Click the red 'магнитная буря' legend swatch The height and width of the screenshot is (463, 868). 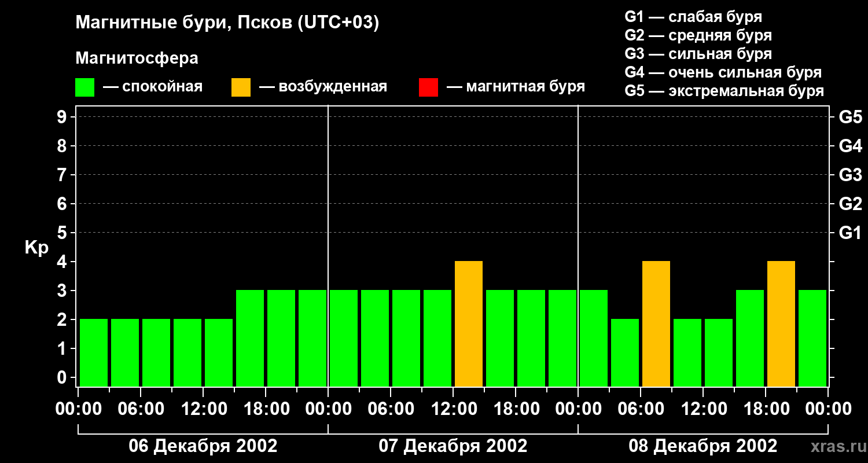pos(428,87)
